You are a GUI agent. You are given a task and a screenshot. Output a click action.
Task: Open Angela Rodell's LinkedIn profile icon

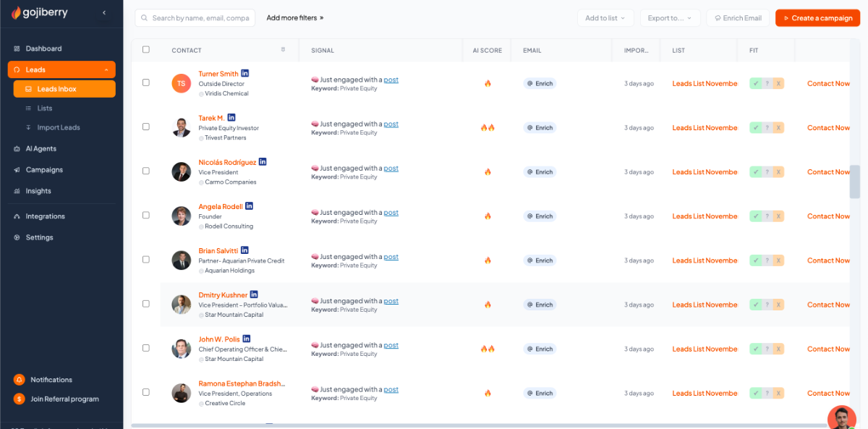[x=249, y=206]
